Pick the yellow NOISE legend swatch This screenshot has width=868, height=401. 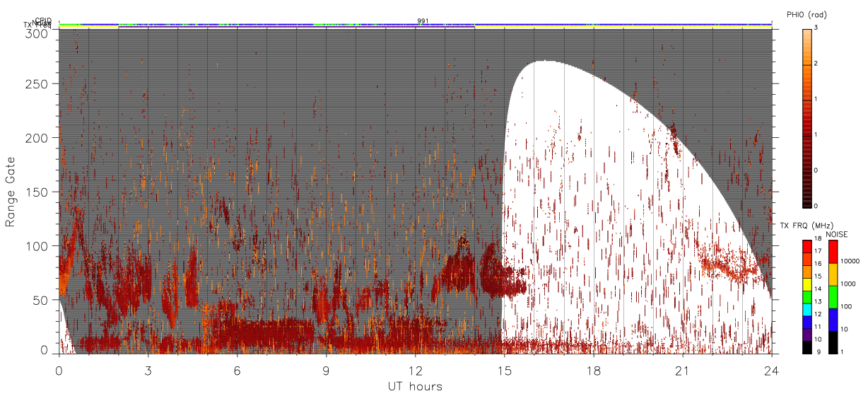tap(833, 274)
